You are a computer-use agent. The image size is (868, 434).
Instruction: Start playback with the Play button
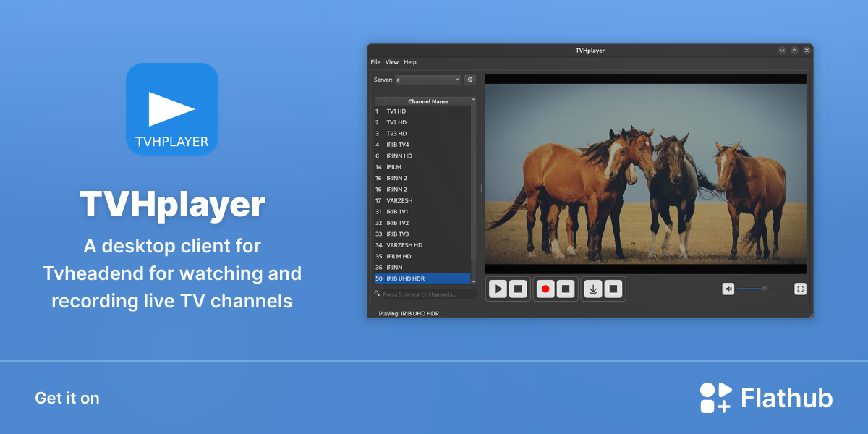coord(498,289)
